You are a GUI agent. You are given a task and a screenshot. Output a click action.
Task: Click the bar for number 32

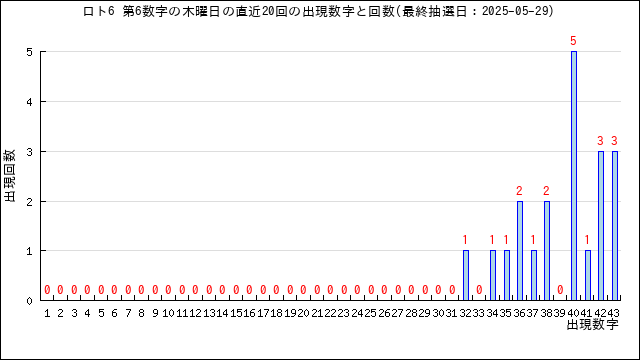[466, 276]
